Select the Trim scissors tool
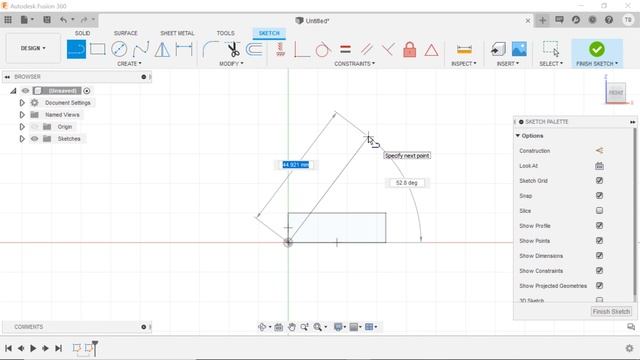 coord(233,49)
